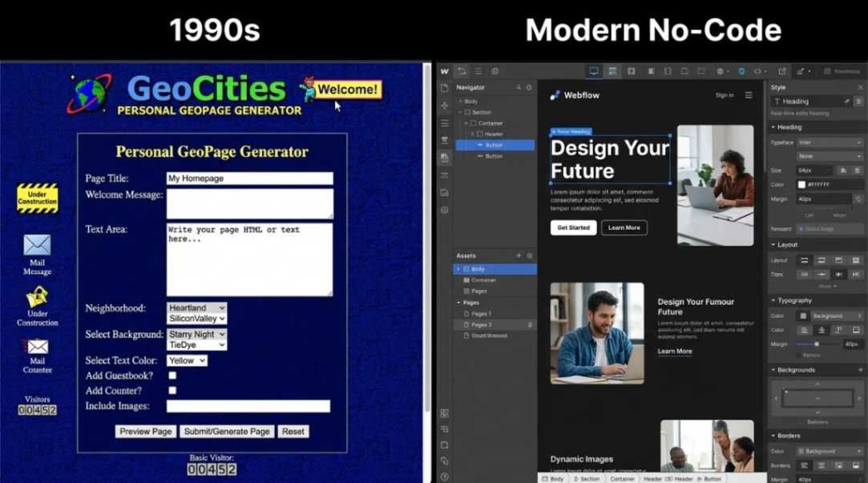Select the Add Elements panel icon in left sidebar

(x=445, y=105)
